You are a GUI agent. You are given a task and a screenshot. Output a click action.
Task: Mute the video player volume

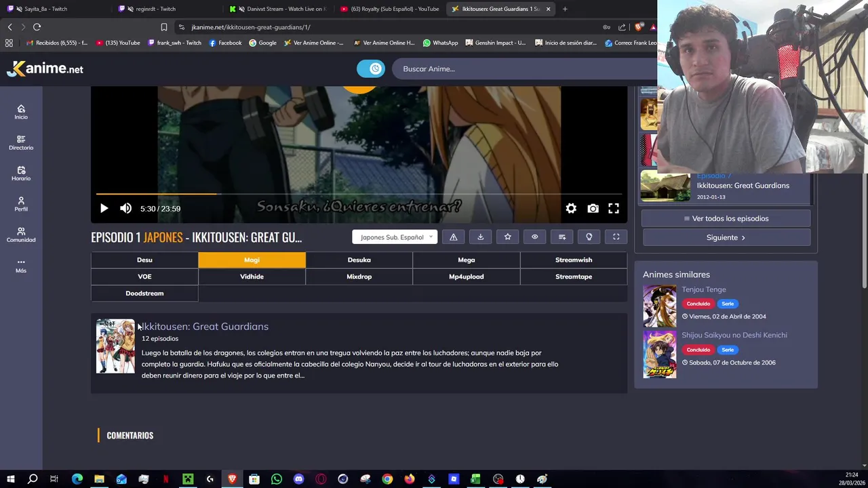(125, 209)
